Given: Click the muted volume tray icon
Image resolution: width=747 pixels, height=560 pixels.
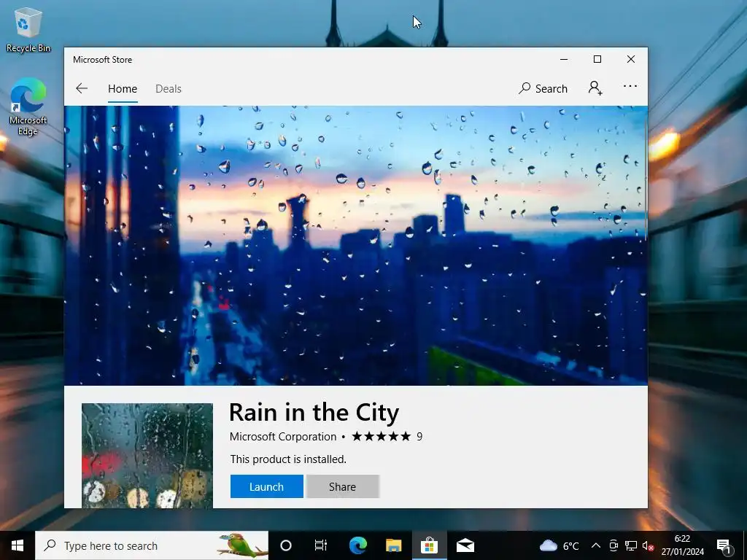Looking at the screenshot, I should 648,545.
